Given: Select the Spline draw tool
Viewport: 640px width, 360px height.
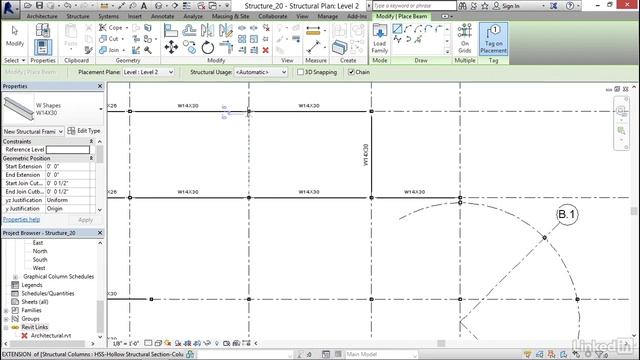Looking at the screenshot, I should [x=397, y=40].
